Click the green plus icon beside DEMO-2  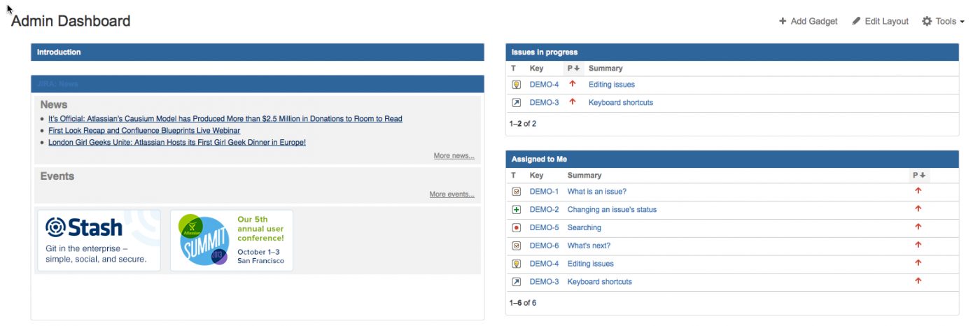(x=517, y=210)
